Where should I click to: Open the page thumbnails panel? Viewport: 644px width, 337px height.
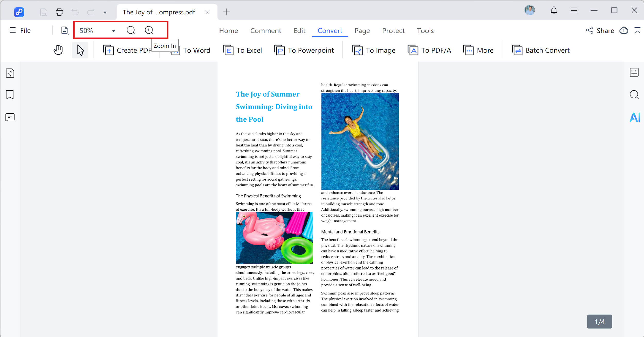pos(10,73)
